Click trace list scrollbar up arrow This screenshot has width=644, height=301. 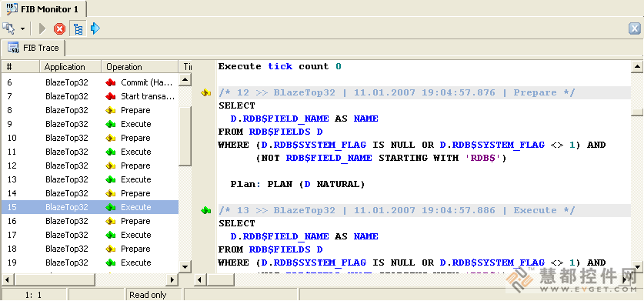185,80
